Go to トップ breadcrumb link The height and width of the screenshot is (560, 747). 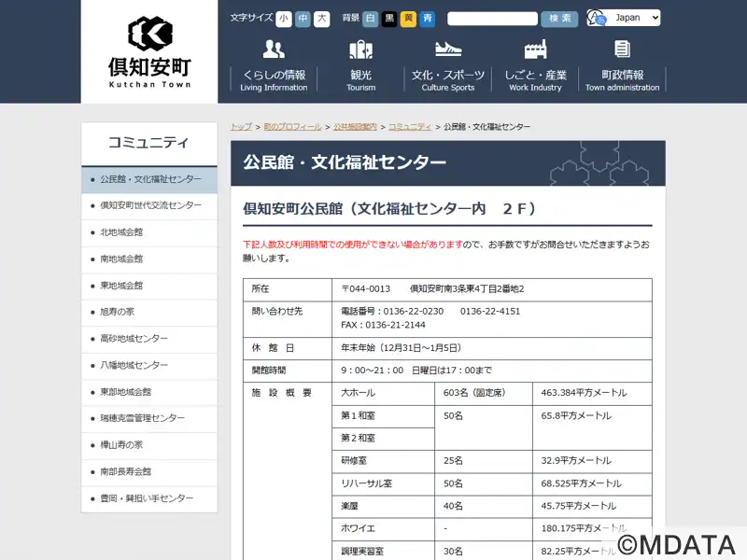[241, 127]
